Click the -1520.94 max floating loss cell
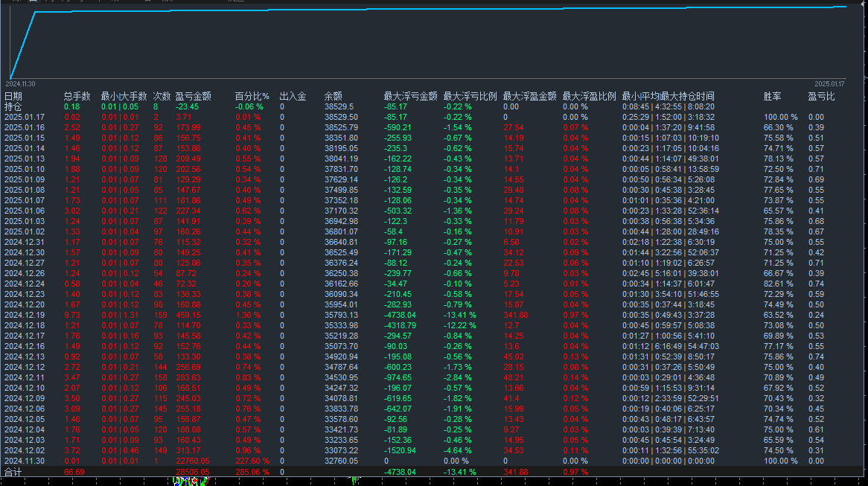868x486 pixels. click(x=400, y=450)
